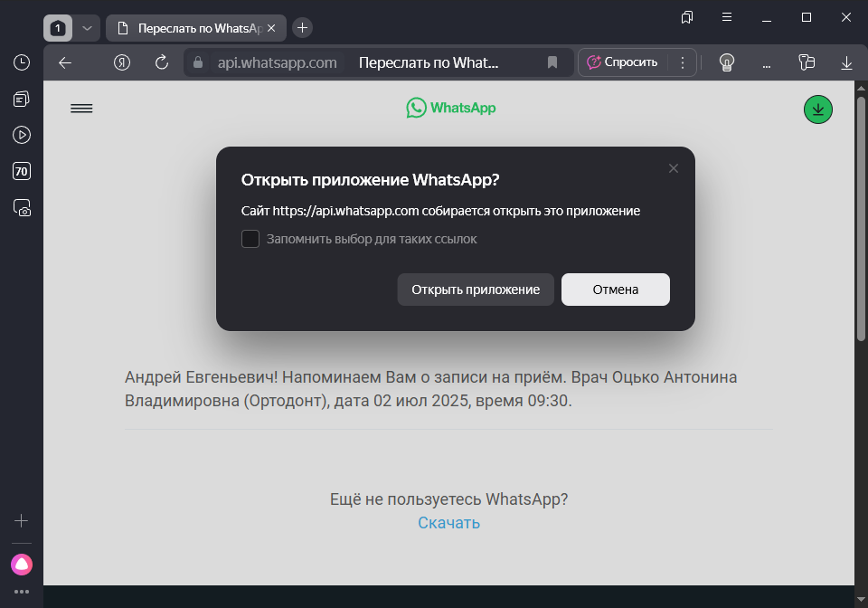Click the Alice assistant icon in sidebar
Viewport: 868px width, 608px height.
coord(22,565)
